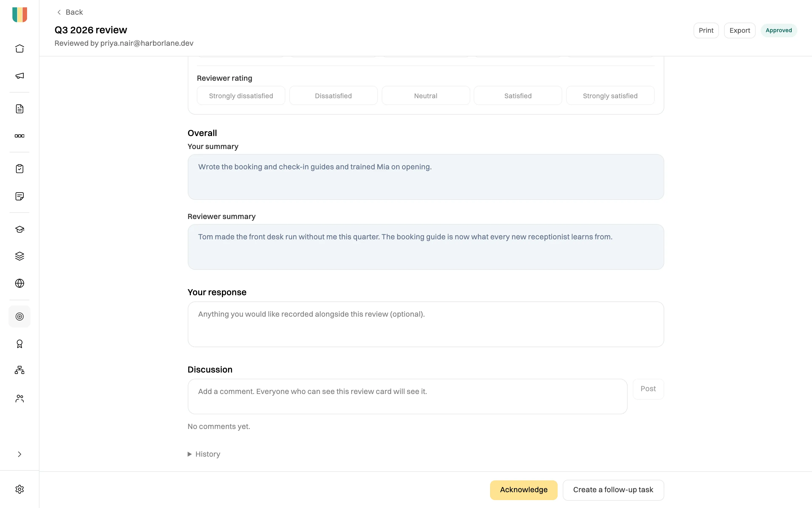Select the target goals icon
812x508 pixels.
[x=19, y=316]
